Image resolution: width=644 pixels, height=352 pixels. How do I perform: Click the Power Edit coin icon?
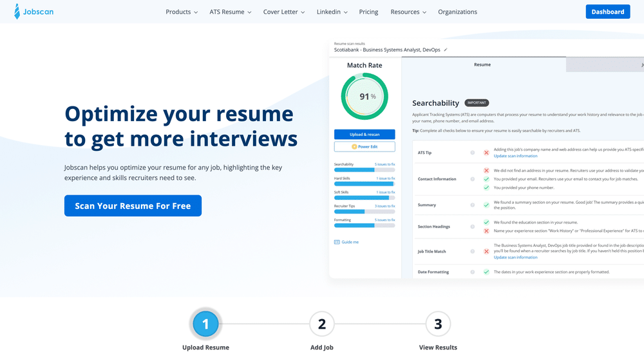coord(354,146)
